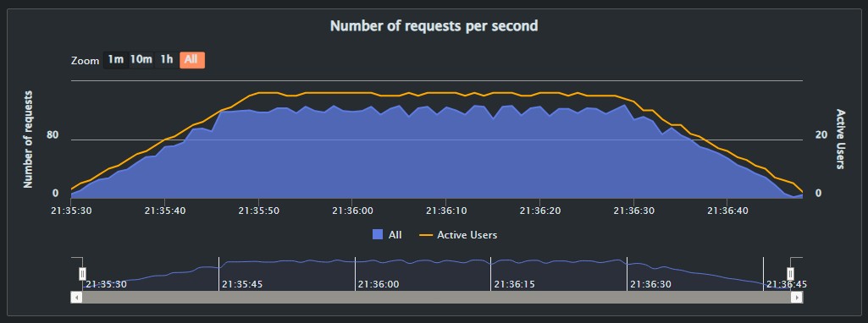Image resolution: width=868 pixels, height=323 pixels.
Task: Click the 21:36:10 x-axis label
Action: (446, 211)
